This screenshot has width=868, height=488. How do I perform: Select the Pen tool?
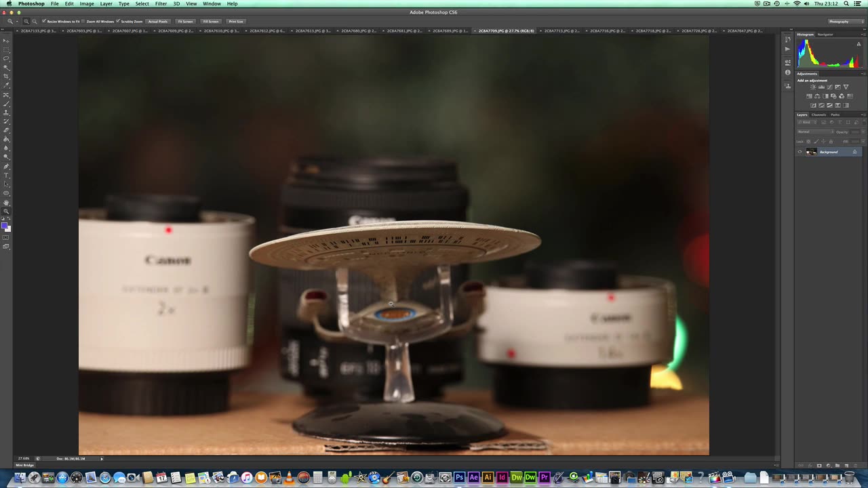click(x=7, y=166)
